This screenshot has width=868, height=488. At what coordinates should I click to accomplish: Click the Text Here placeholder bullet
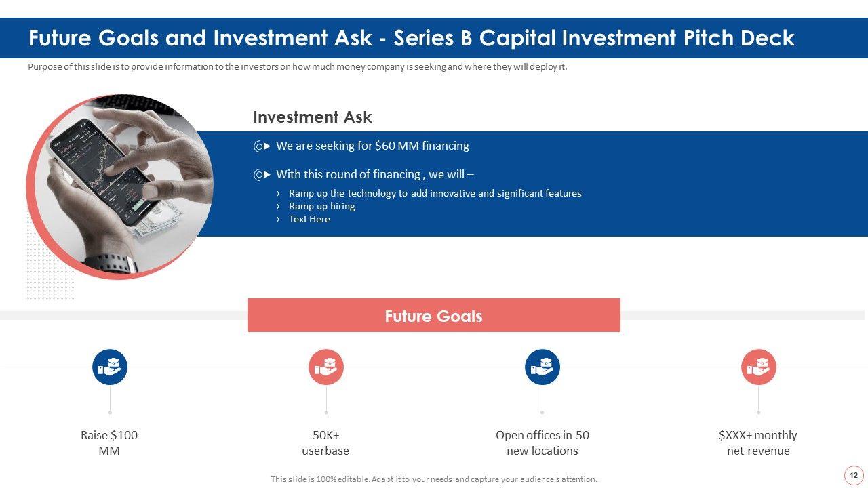[309, 220]
